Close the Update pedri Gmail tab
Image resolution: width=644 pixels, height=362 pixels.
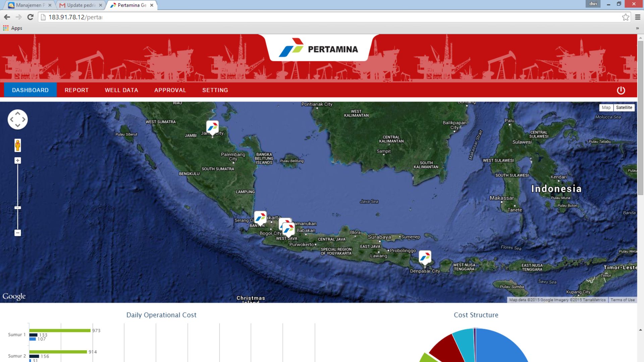(100, 5)
